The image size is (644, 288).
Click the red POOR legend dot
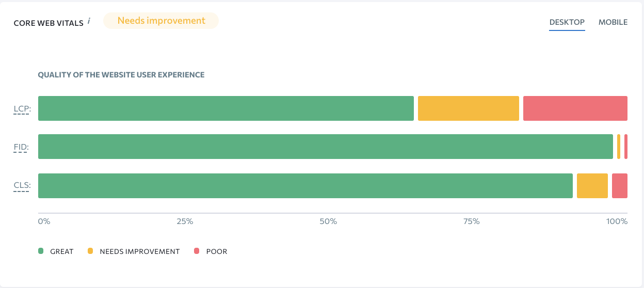click(197, 251)
